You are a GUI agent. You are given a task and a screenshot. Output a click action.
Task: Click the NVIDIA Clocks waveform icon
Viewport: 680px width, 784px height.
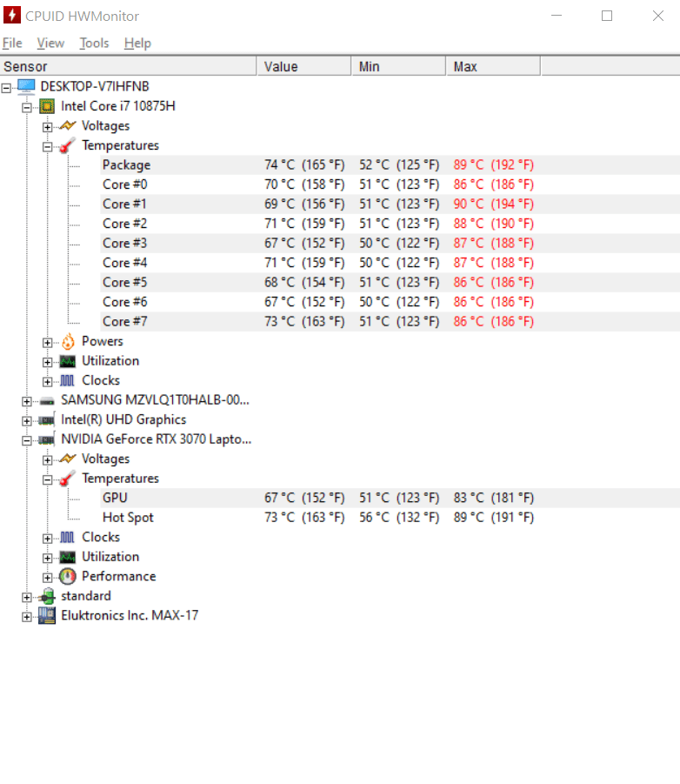[68, 537]
